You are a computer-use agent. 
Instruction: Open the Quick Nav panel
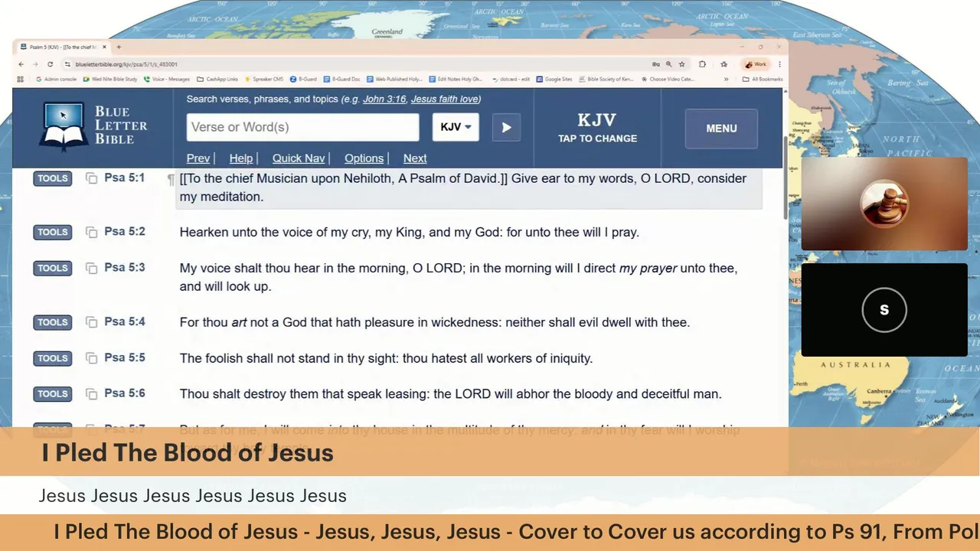[x=299, y=158]
